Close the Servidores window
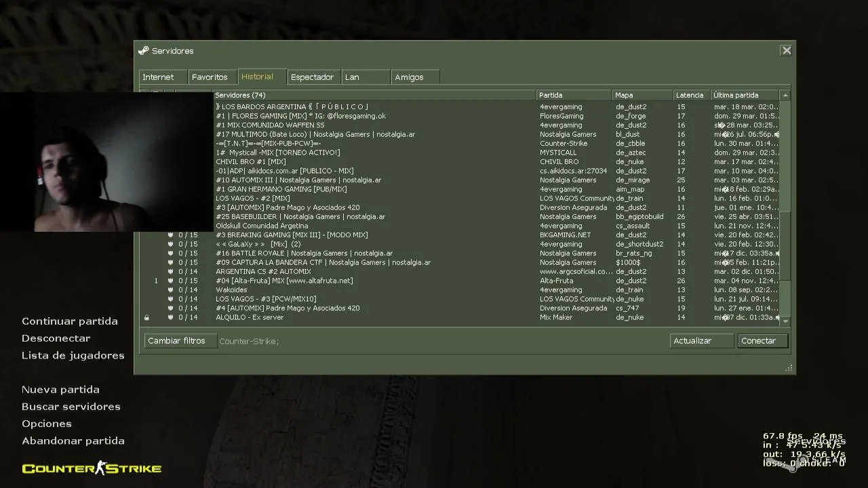The width and height of the screenshot is (868, 488). point(787,51)
